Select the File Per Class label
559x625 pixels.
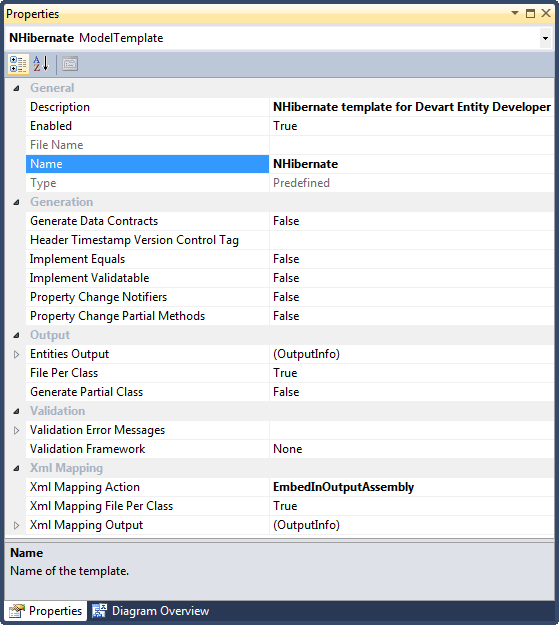point(64,373)
